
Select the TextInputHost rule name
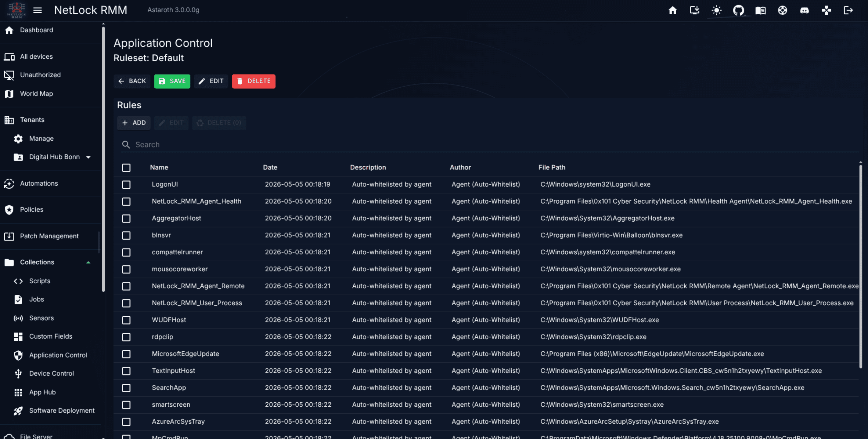(x=173, y=371)
